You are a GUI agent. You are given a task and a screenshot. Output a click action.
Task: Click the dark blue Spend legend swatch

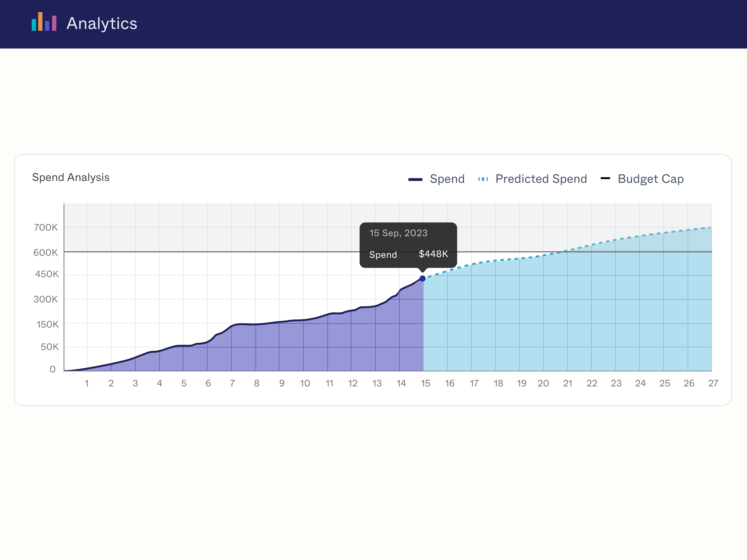(415, 179)
